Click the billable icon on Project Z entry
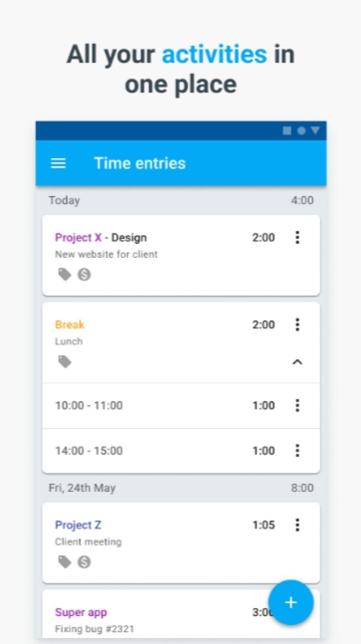The image size is (361, 644). [x=84, y=562]
